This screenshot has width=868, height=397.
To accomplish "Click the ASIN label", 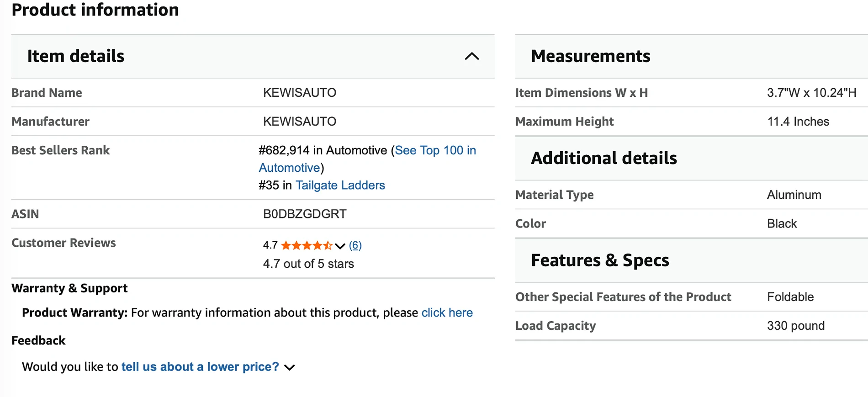I will click(25, 214).
